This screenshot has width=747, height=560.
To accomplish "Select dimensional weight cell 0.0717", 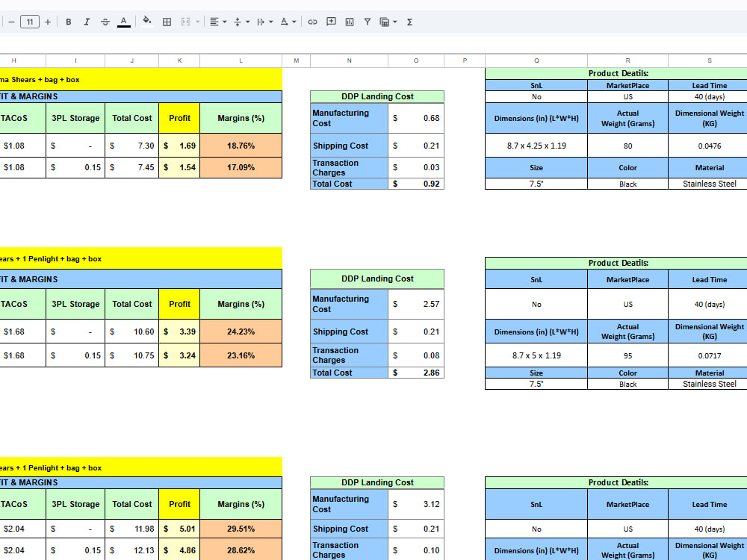I will tap(708, 355).
